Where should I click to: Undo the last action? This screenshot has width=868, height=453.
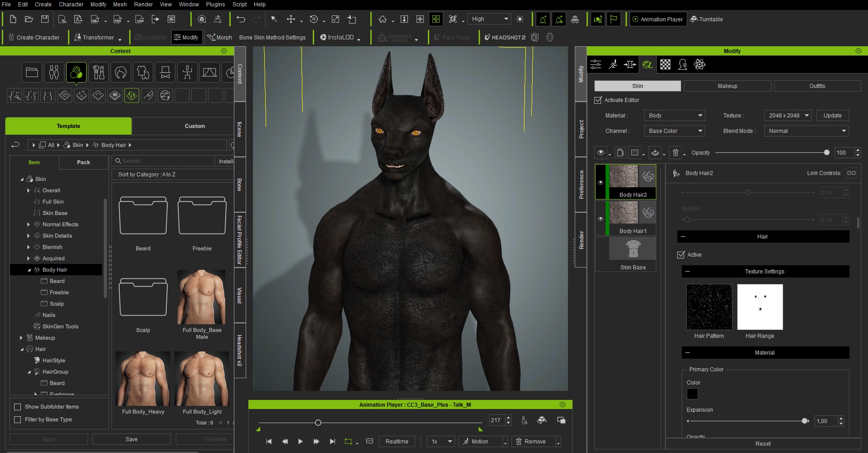coord(241,19)
